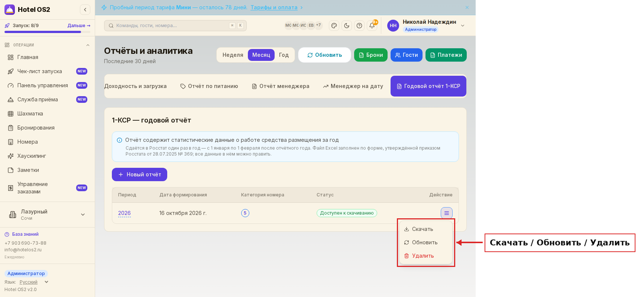The height and width of the screenshot is (297, 644).
Task: Open Номера in the sidebar
Action: [48, 142]
